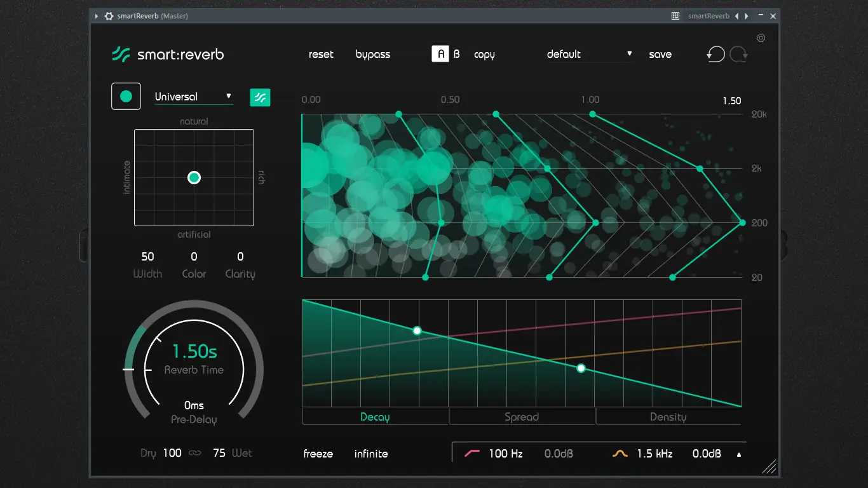Select the first curve's node at 20k

point(398,114)
